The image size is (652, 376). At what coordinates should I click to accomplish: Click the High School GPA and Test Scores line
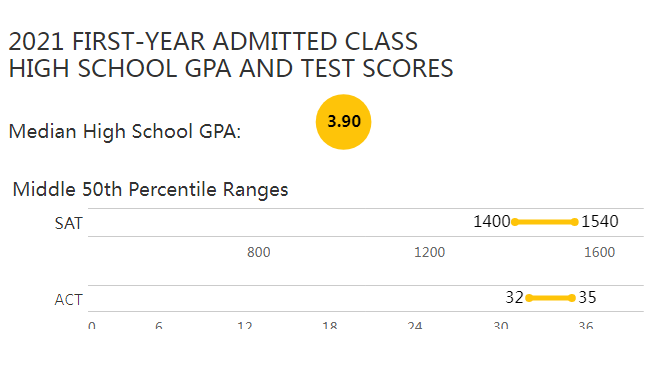point(231,69)
